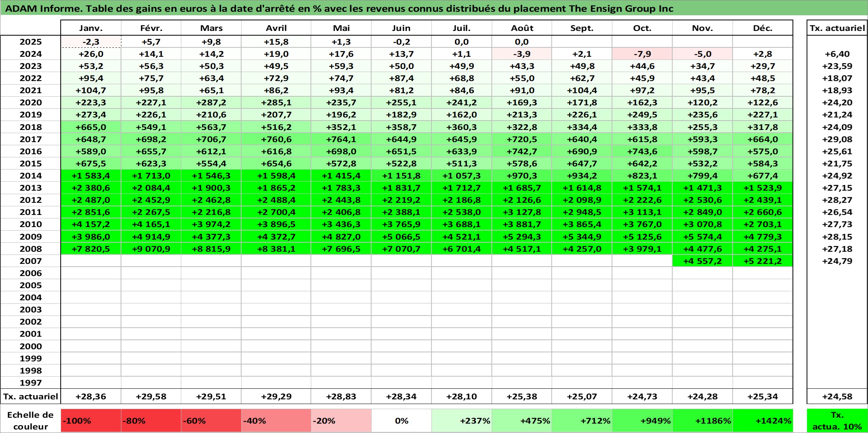Image resolution: width=868 pixels, height=433 pixels.
Task: Select the 0% white color swatch
Action: [x=401, y=421]
